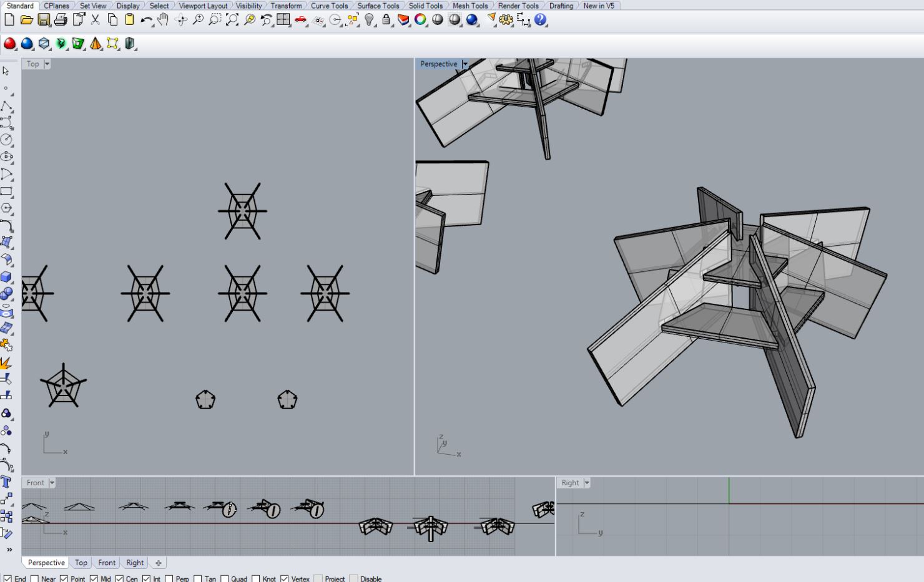Viewport: 924px width, 582px height.
Task: Select the Box solid tool in sidebar
Action: pyautogui.click(x=6, y=276)
